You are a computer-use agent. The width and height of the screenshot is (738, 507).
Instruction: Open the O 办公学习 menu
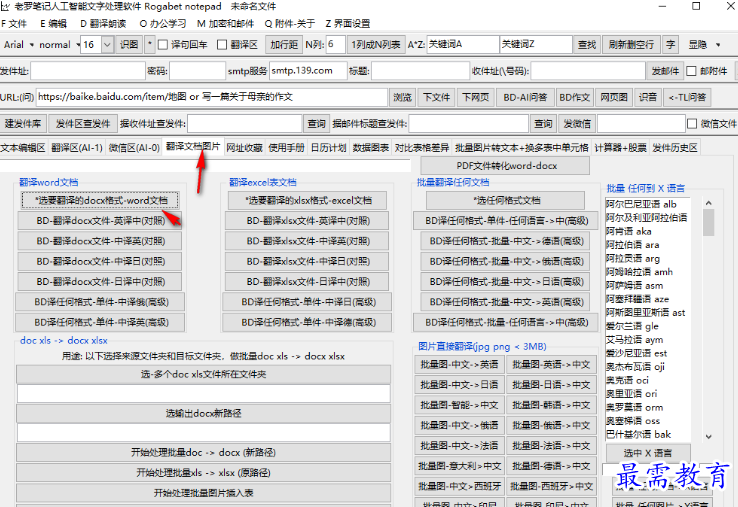click(162, 24)
